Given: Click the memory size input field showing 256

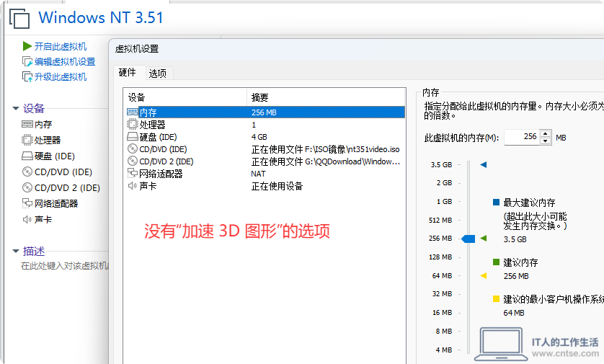Looking at the screenshot, I should click(x=522, y=137).
